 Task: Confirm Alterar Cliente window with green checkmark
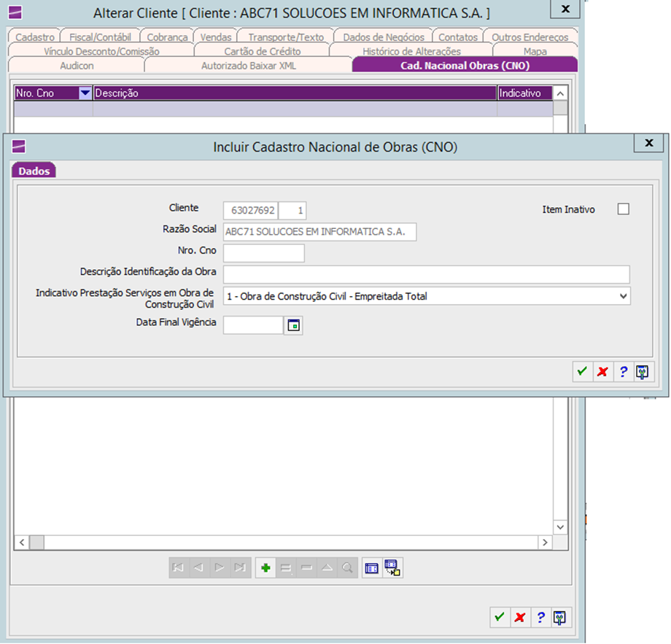click(x=500, y=617)
